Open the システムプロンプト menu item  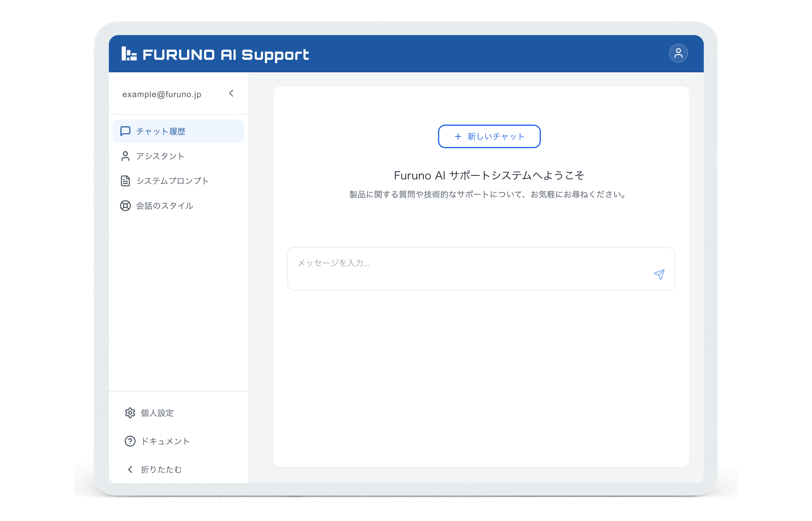(x=178, y=181)
